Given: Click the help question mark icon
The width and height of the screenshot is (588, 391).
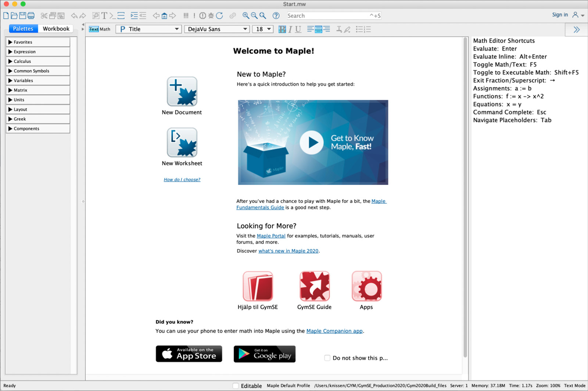Looking at the screenshot, I should [x=276, y=16].
